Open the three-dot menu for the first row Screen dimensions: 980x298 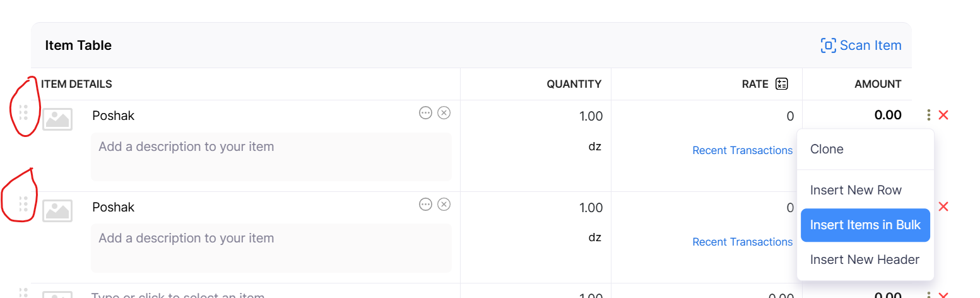click(x=928, y=115)
